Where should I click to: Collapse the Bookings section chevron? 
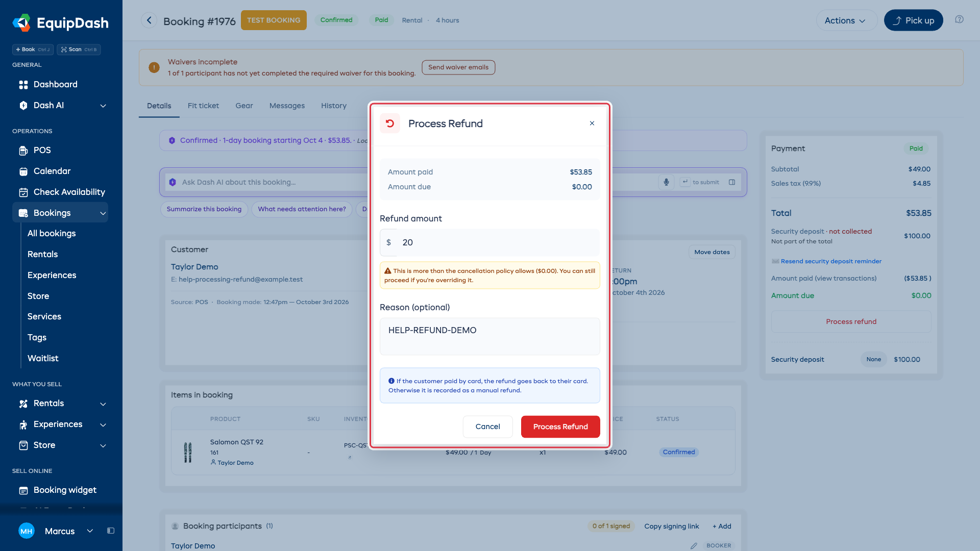click(103, 213)
